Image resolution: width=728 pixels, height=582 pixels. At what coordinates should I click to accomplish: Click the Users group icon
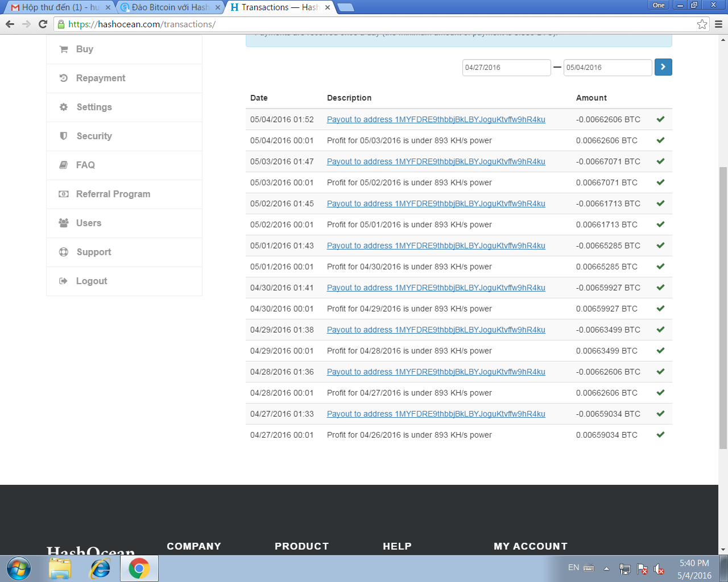click(64, 223)
